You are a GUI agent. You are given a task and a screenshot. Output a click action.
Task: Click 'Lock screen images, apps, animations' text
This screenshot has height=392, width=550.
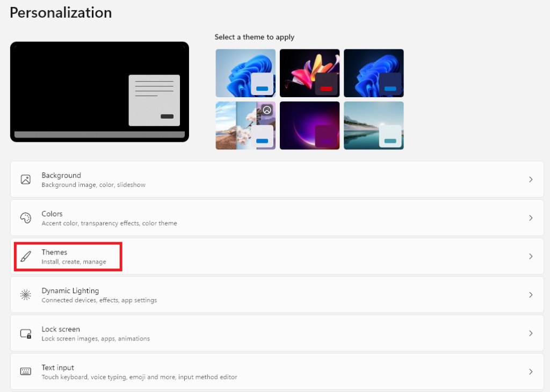[x=96, y=339]
